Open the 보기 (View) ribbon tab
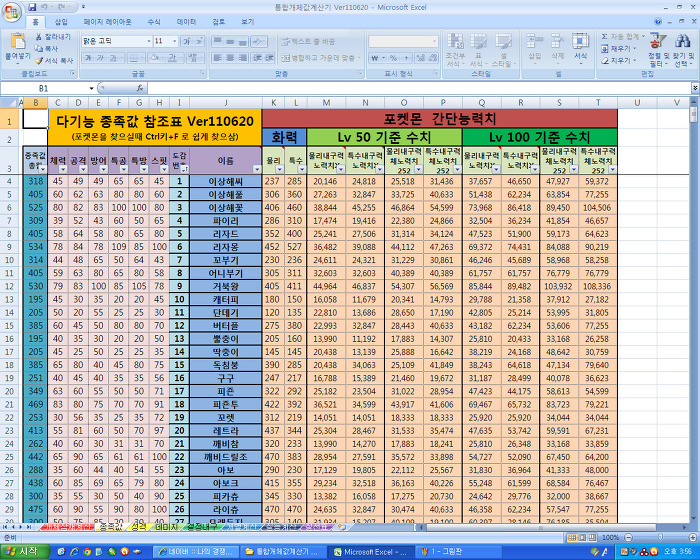This screenshot has height=560, width=700. pos(246,21)
